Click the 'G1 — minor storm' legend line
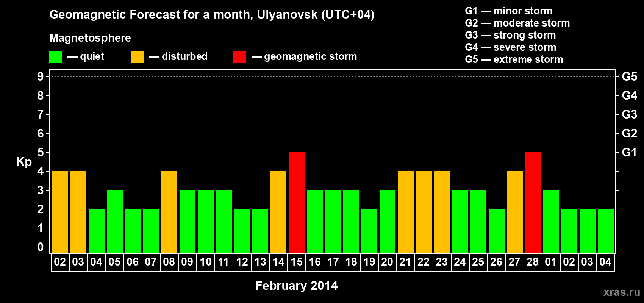 509,11
